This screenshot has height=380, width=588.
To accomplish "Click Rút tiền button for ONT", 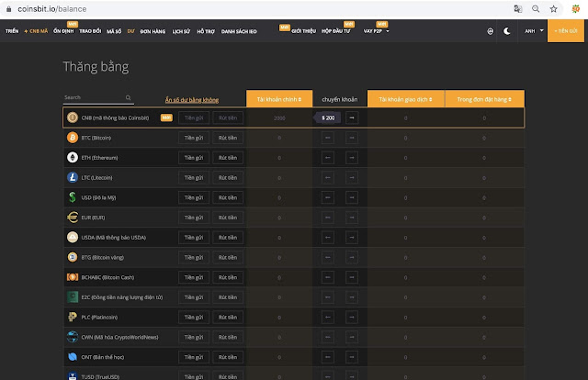I will pos(228,357).
